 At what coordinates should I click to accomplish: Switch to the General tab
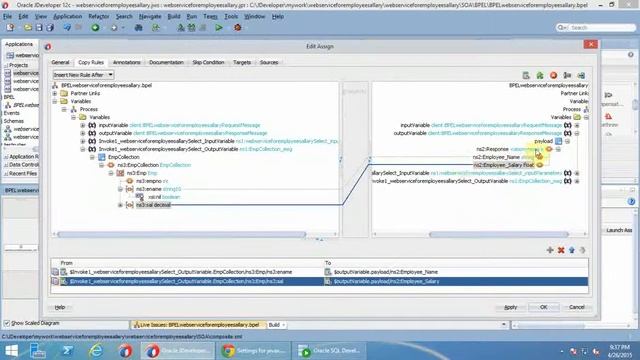coord(60,62)
